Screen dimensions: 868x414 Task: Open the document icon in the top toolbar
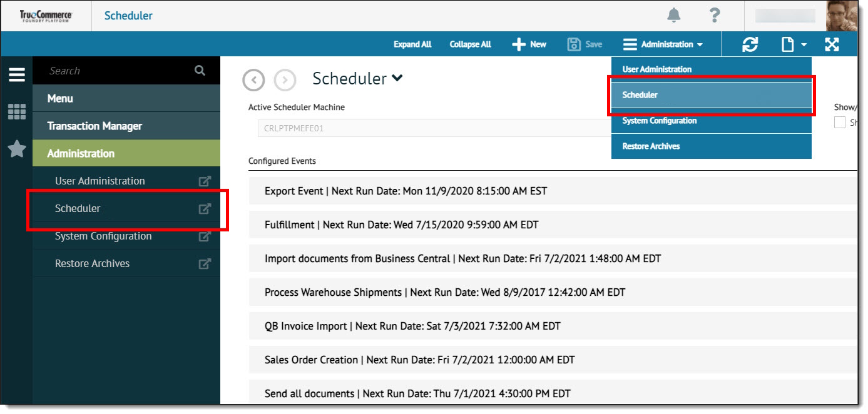(787, 44)
